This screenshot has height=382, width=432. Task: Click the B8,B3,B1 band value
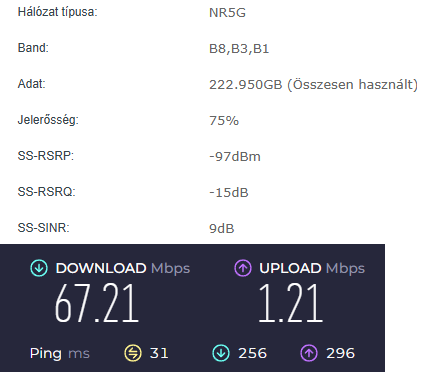[x=239, y=49]
